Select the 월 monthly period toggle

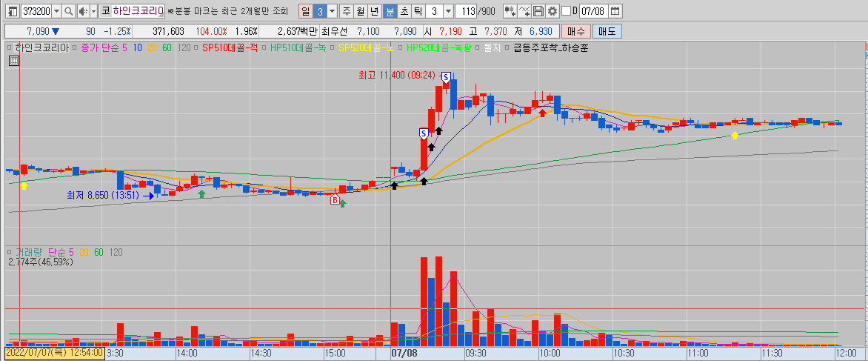pyautogui.click(x=361, y=10)
